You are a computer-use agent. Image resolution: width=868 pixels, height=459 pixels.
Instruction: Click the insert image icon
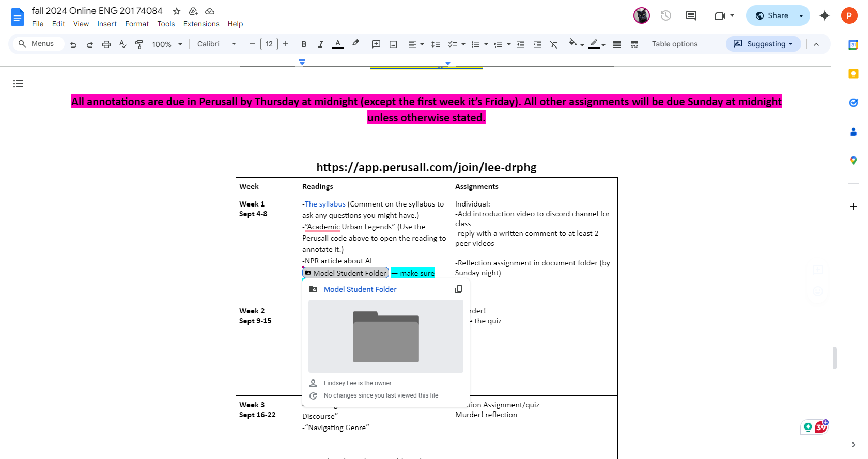(x=393, y=44)
